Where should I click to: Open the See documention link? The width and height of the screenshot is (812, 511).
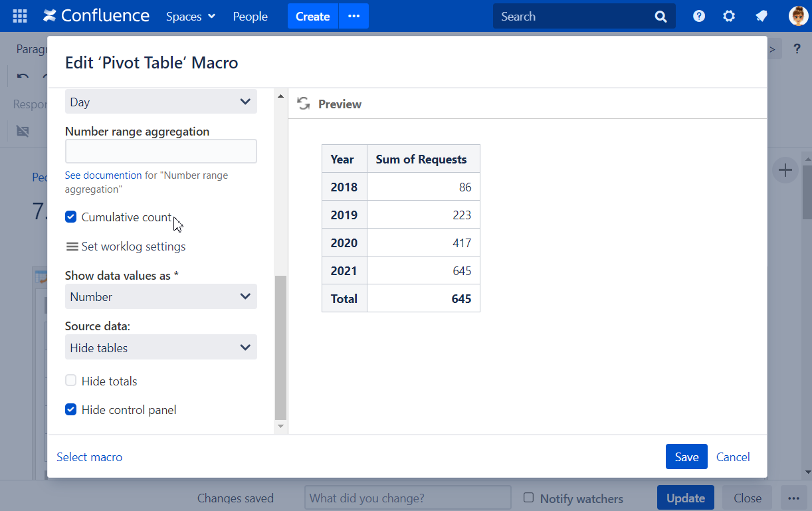pos(103,175)
